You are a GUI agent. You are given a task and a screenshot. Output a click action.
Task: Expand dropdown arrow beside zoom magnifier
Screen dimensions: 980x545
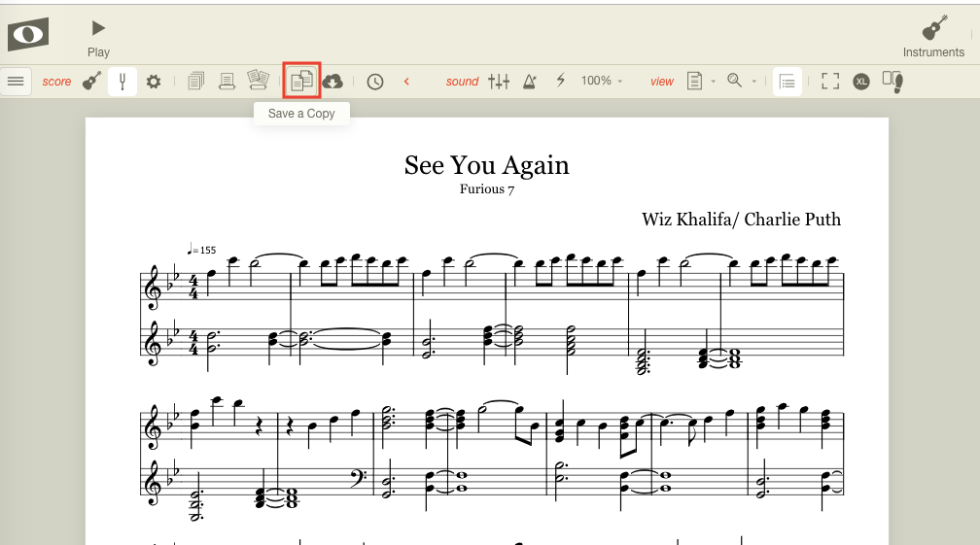point(753,82)
